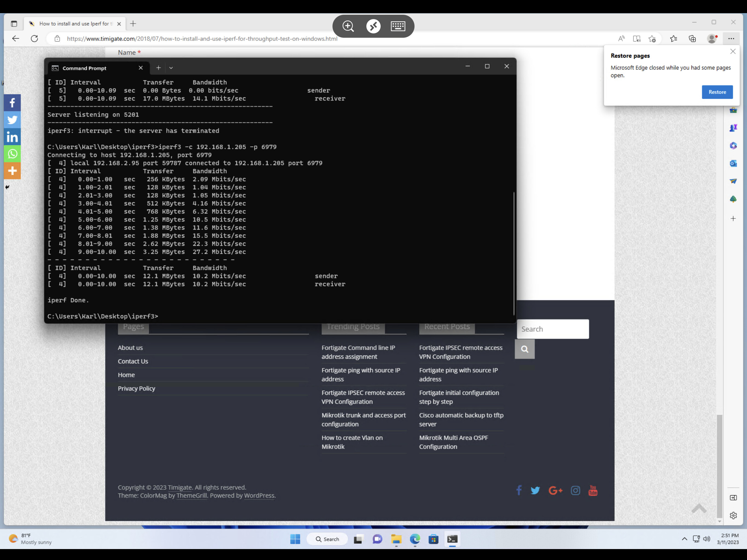
Task: Click taskbar Search box
Action: pyautogui.click(x=327, y=539)
